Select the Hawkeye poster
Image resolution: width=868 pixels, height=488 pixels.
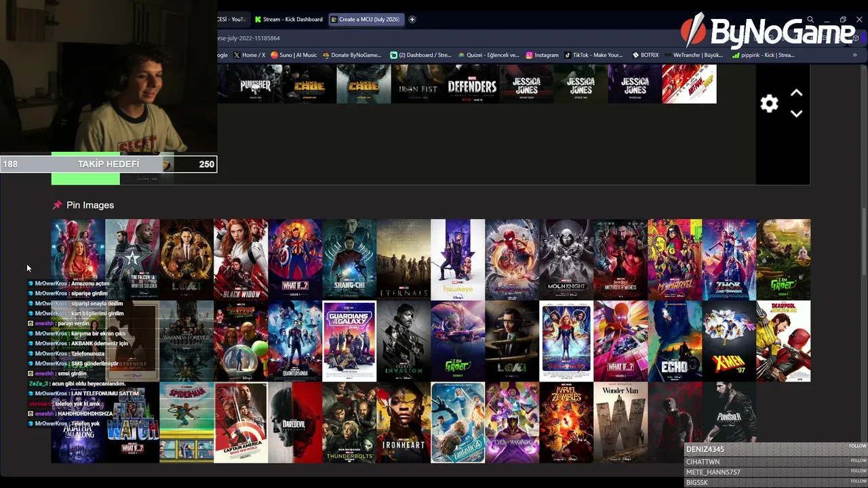(x=458, y=260)
